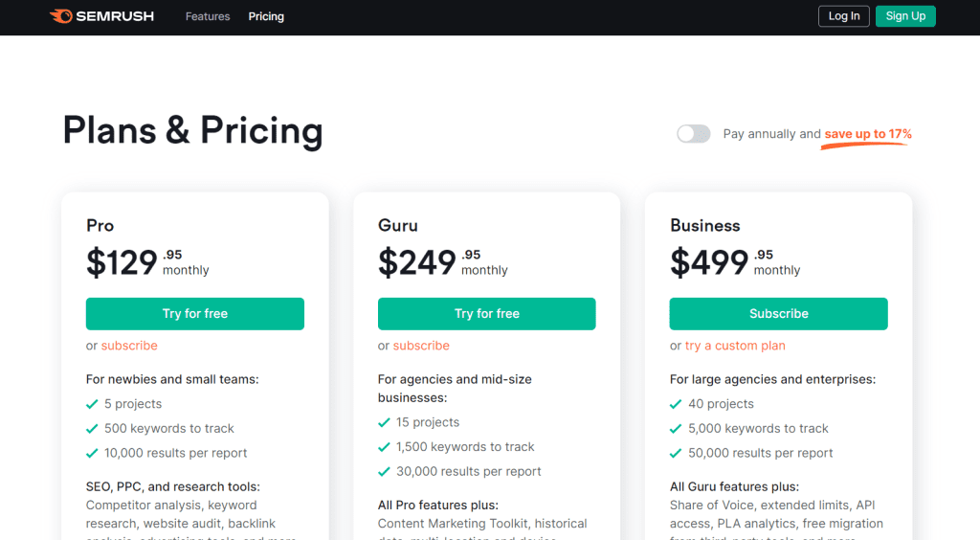The image size is (980, 540).
Task: Click the $129 price text
Action: click(x=122, y=262)
